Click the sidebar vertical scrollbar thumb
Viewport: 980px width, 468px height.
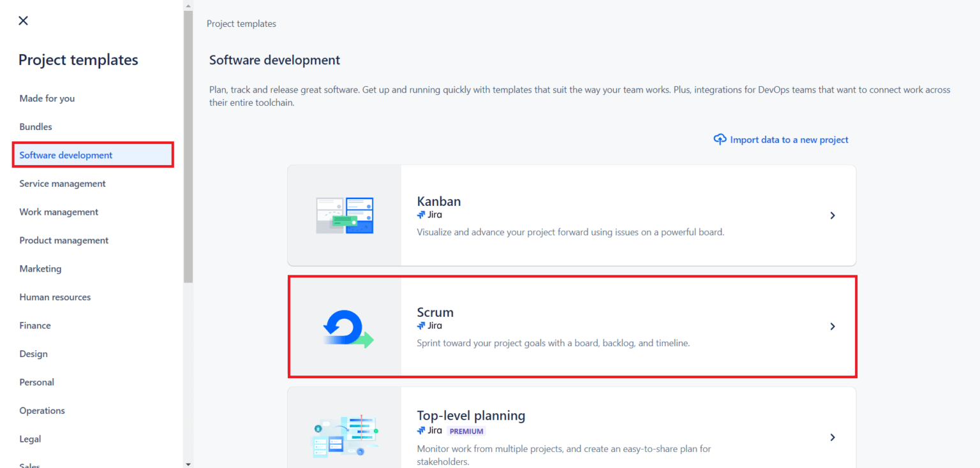[188, 147]
